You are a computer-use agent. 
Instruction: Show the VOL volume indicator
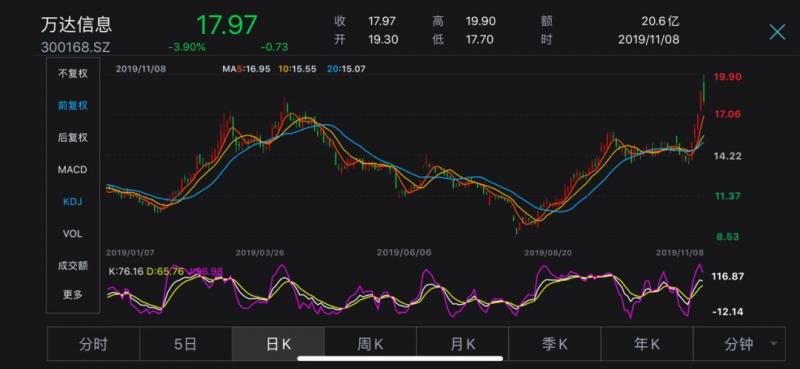pos(72,234)
